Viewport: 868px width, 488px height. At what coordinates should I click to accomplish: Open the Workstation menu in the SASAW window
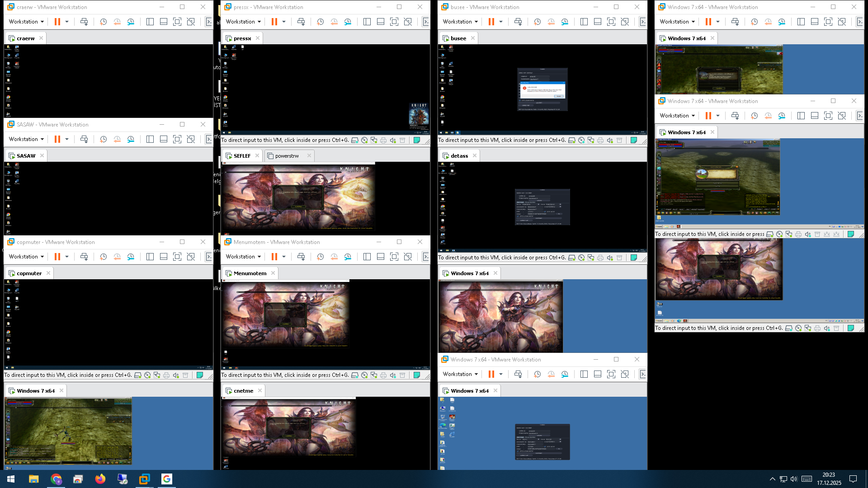point(26,139)
